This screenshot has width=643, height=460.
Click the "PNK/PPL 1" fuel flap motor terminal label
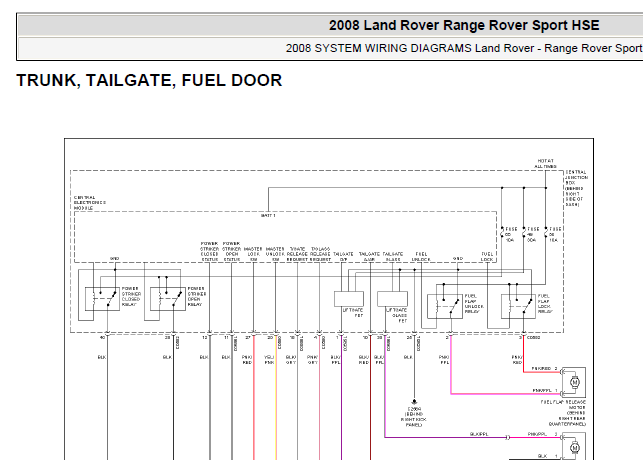click(545, 390)
